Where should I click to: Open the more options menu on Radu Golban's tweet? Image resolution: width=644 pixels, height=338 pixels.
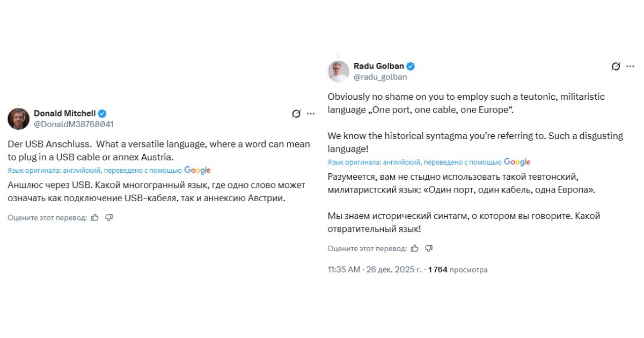coord(630,65)
